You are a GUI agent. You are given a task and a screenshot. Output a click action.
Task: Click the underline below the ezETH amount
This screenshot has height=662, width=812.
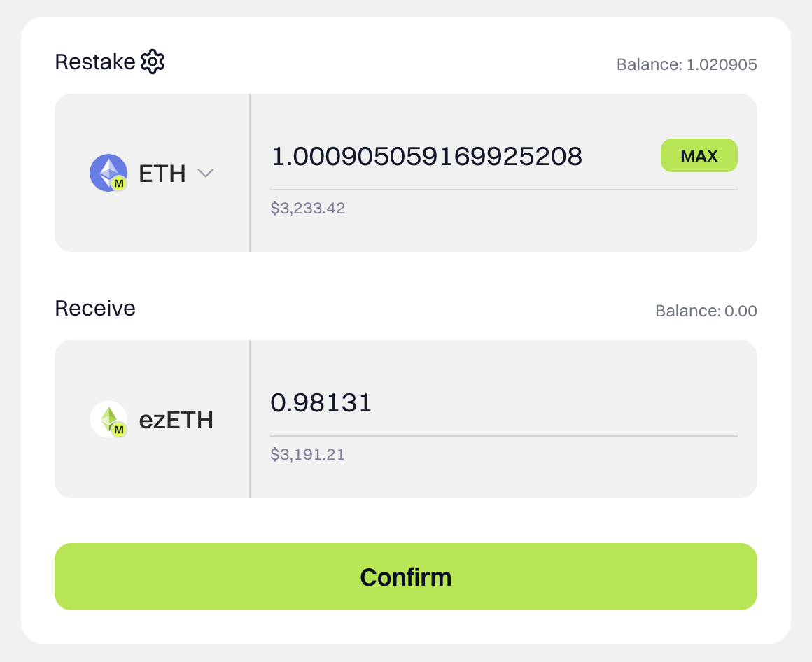(504, 436)
